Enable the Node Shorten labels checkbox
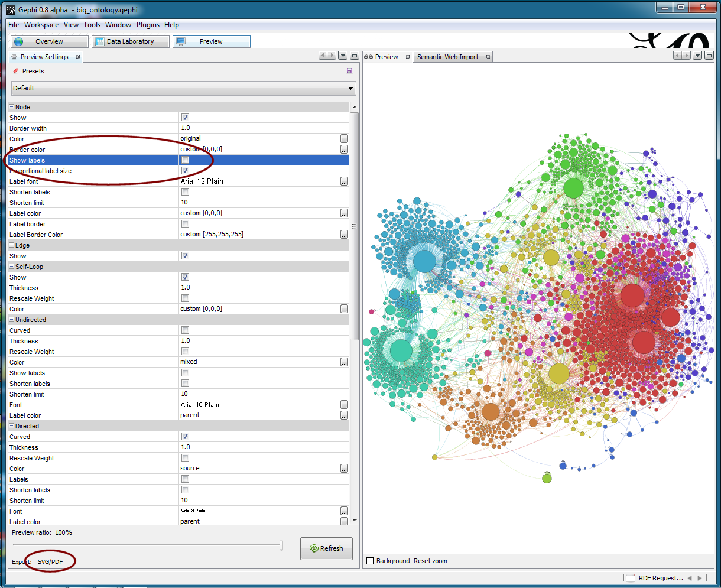 [x=185, y=192]
